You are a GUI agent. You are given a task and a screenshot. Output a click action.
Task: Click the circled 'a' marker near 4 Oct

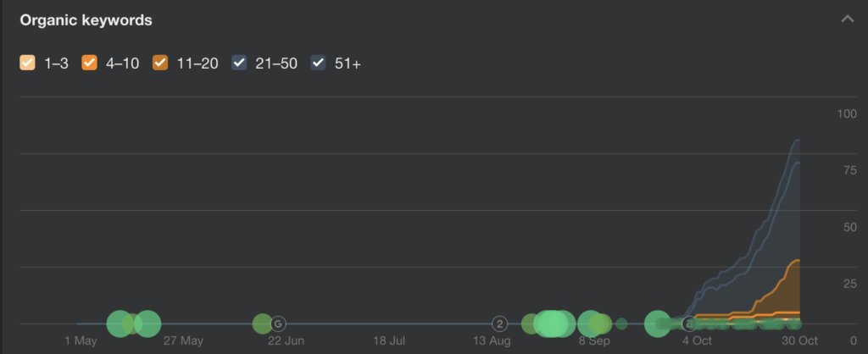[x=688, y=324]
